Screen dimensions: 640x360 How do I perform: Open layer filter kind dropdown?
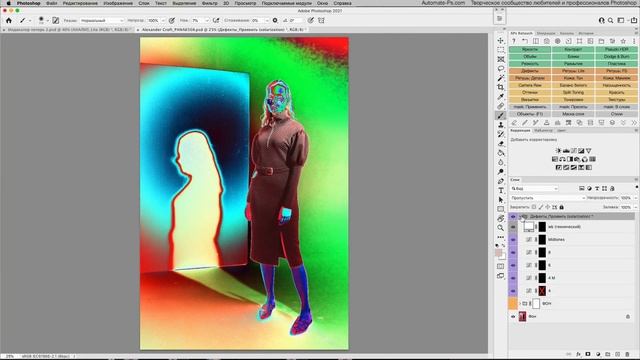pos(534,189)
